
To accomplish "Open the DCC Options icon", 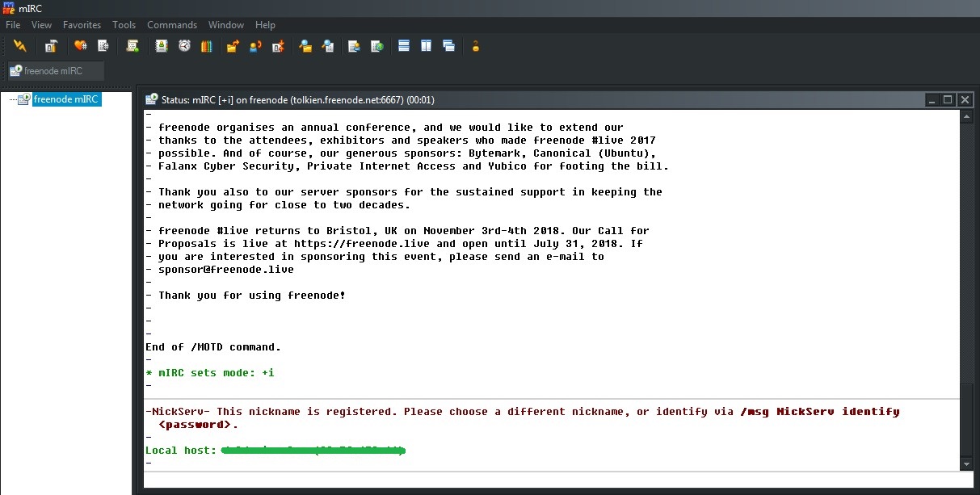I will click(278, 46).
